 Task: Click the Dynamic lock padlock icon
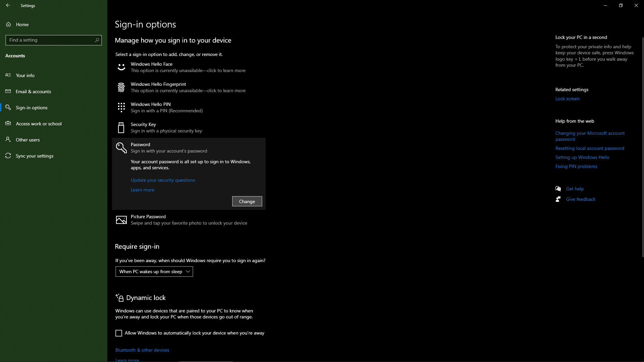(119, 298)
